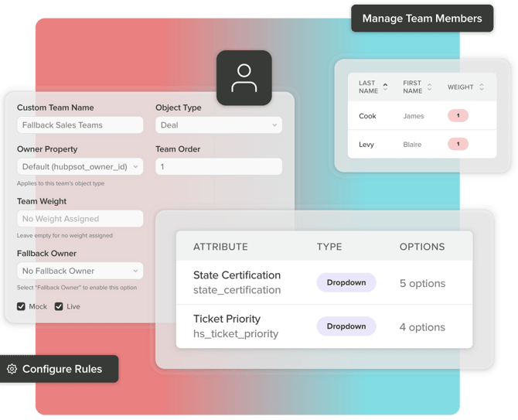The height and width of the screenshot is (420, 518).
Task: Click the Custom Team Name input field
Action: coord(80,125)
